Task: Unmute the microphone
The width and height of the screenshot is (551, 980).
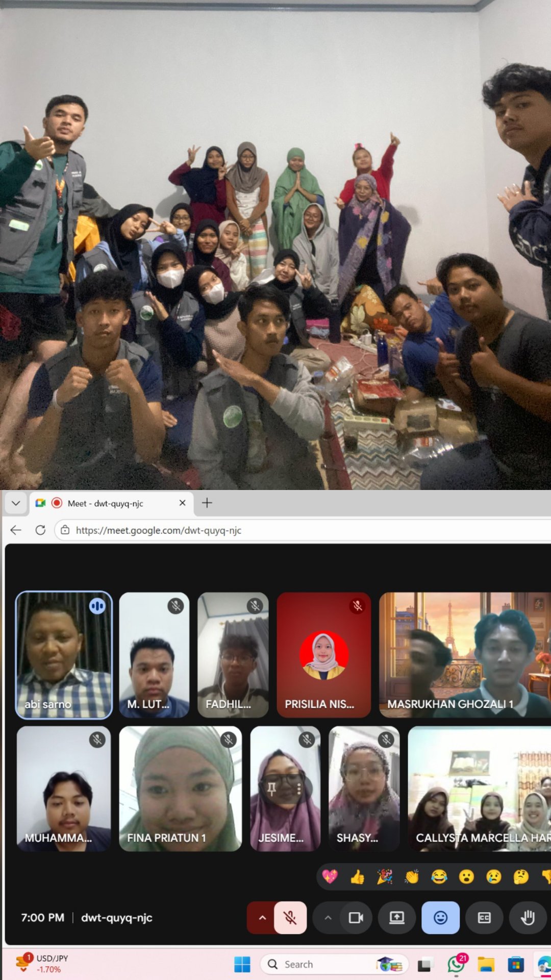Action: coord(290,918)
